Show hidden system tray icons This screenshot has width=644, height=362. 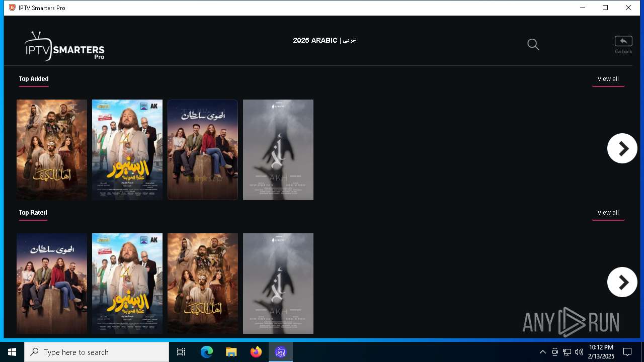click(x=542, y=352)
